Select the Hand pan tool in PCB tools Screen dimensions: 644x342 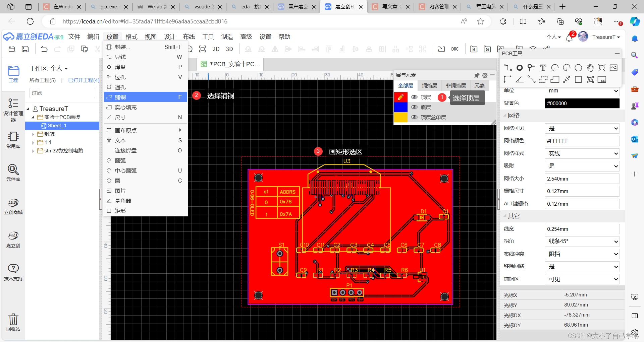(590, 67)
